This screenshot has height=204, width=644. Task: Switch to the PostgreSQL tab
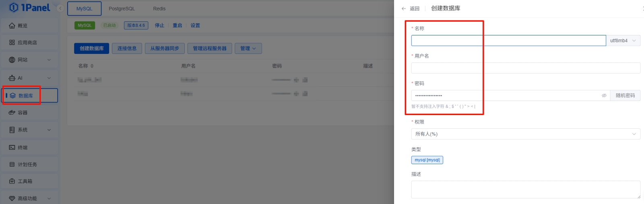(x=122, y=8)
